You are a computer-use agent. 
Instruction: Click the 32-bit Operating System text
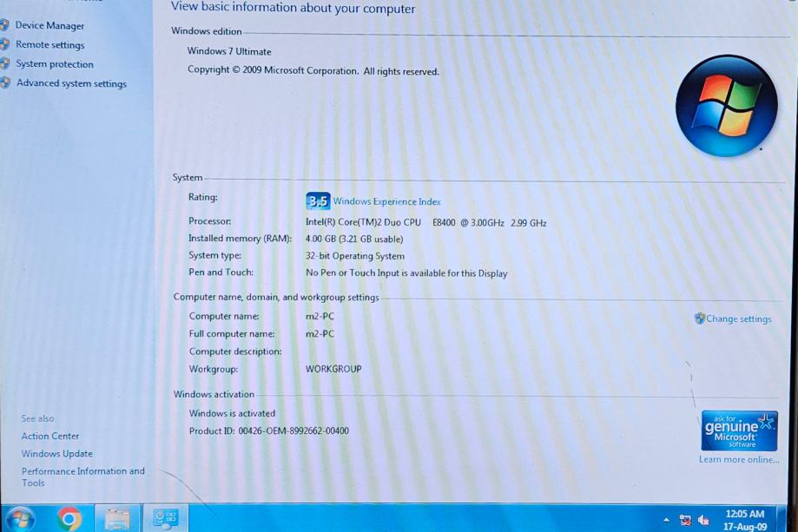[355, 256]
